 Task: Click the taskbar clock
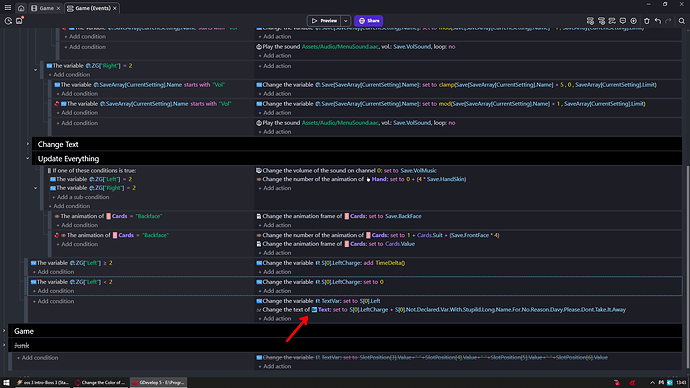(x=681, y=383)
